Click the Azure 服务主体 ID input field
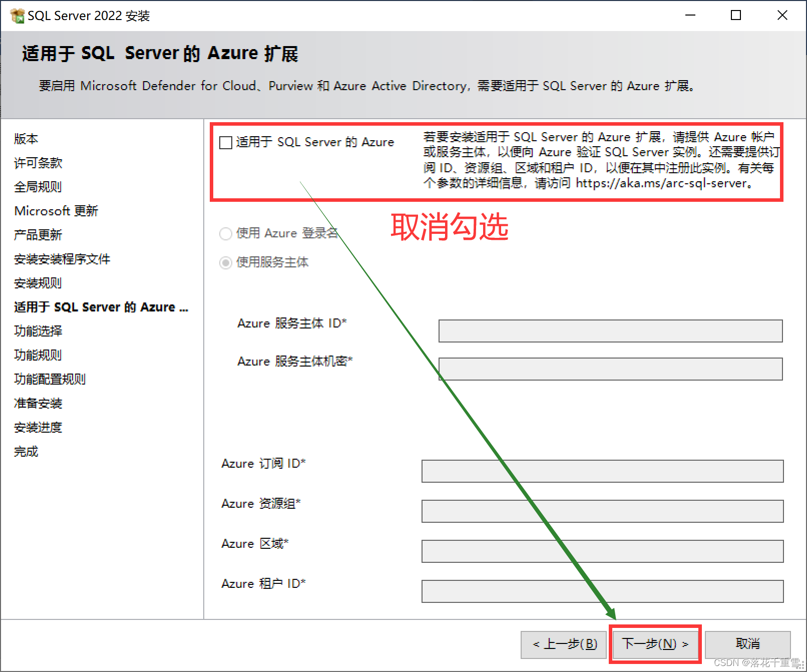807x672 pixels. pos(610,331)
